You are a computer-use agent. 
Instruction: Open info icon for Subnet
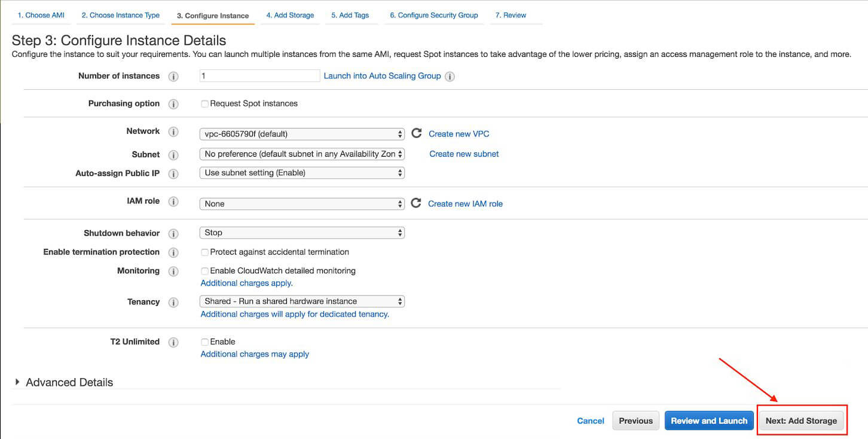pyautogui.click(x=173, y=155)
